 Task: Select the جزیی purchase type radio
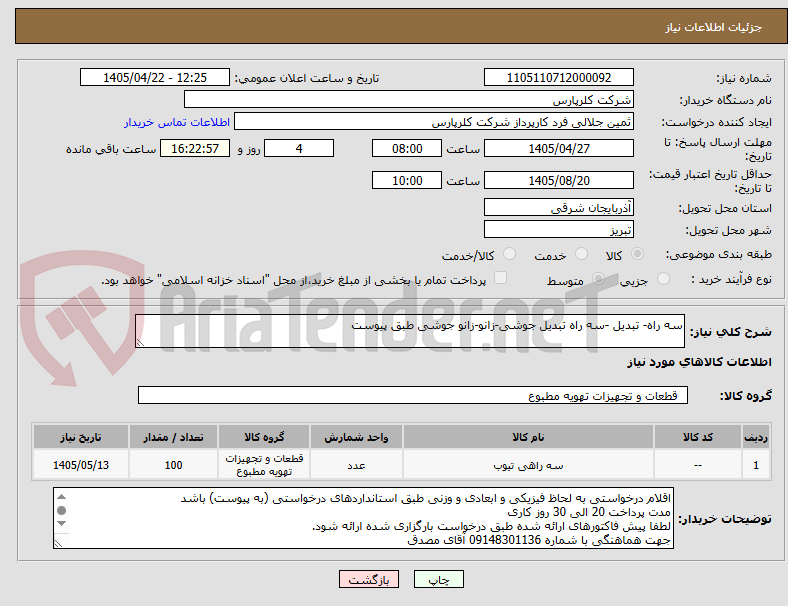click(663, 279)
